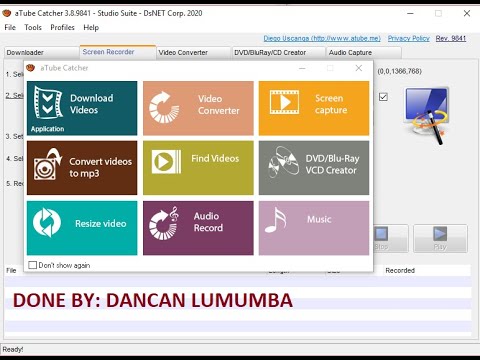Open the File menu
The width and height of the screenshot is (480, 360).
[10, 27]
